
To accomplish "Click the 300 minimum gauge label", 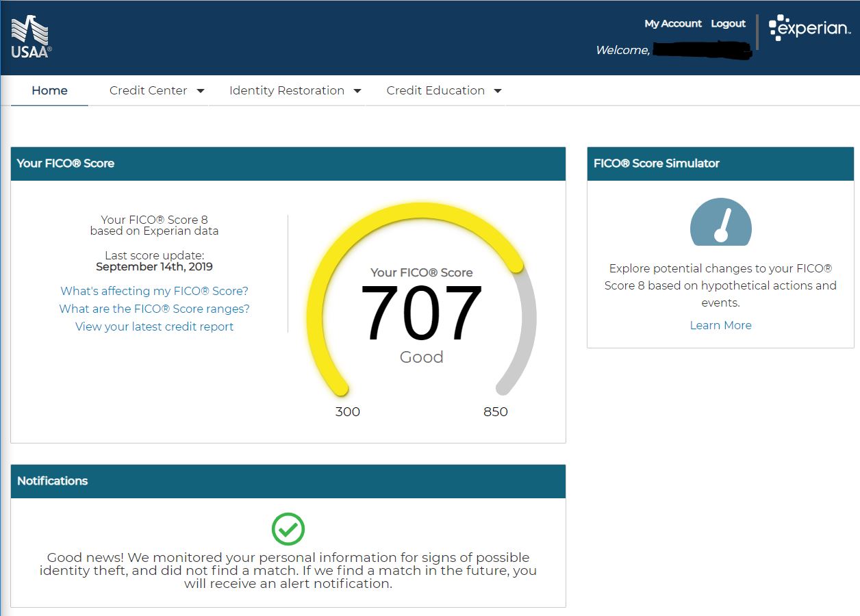I will tap(348, 412).
